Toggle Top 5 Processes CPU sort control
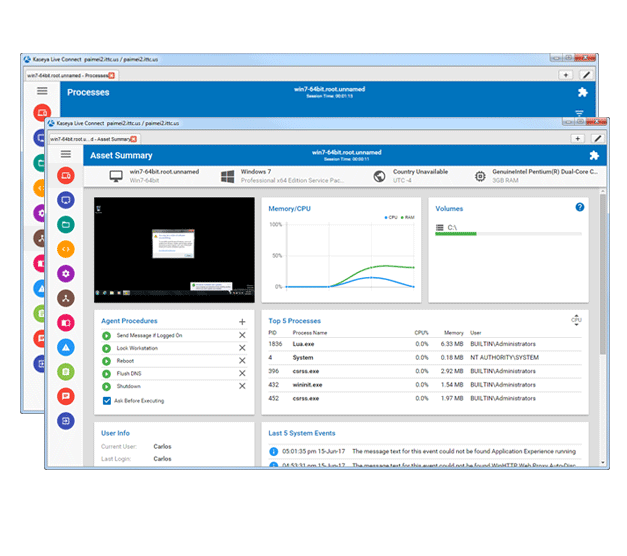This screenshot has height=556, width=627. (x=576, y=320)
